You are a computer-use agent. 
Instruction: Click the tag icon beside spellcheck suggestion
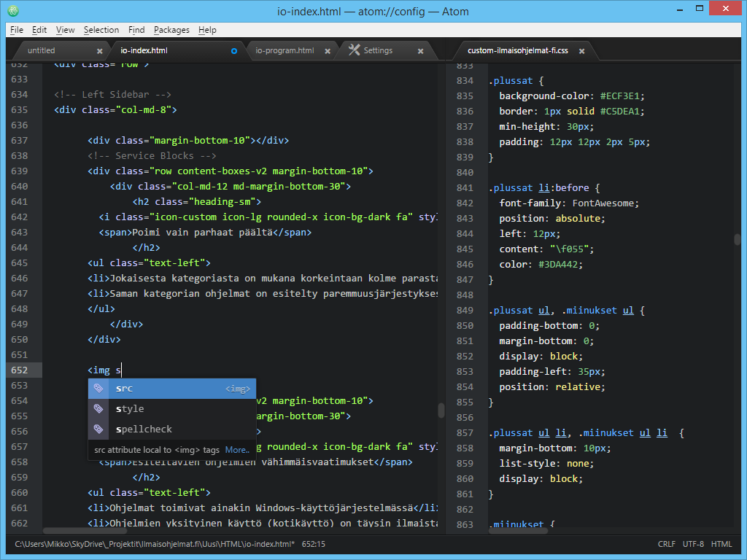pyautogui.click(x=98, y=429)
